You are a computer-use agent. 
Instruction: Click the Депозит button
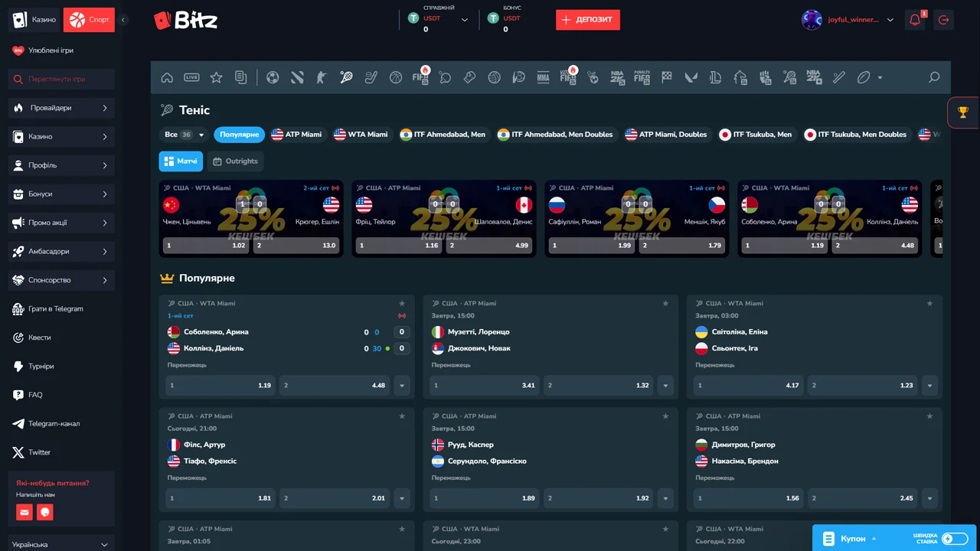coord(588,20)
